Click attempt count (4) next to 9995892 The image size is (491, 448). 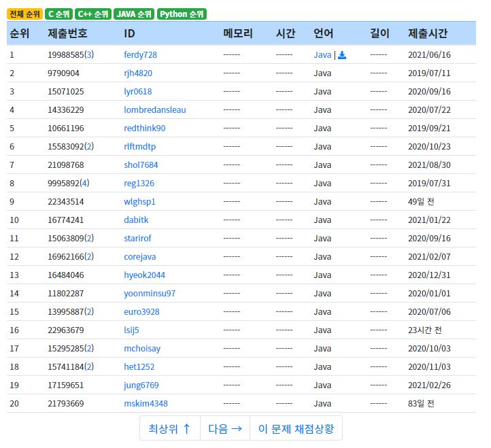84,184
